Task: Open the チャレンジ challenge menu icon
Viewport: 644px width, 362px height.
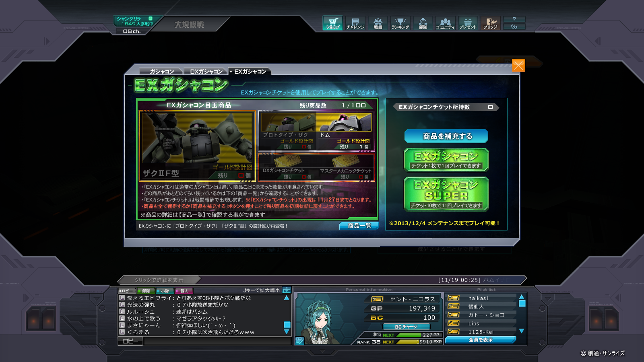Action: coord(355,23)
